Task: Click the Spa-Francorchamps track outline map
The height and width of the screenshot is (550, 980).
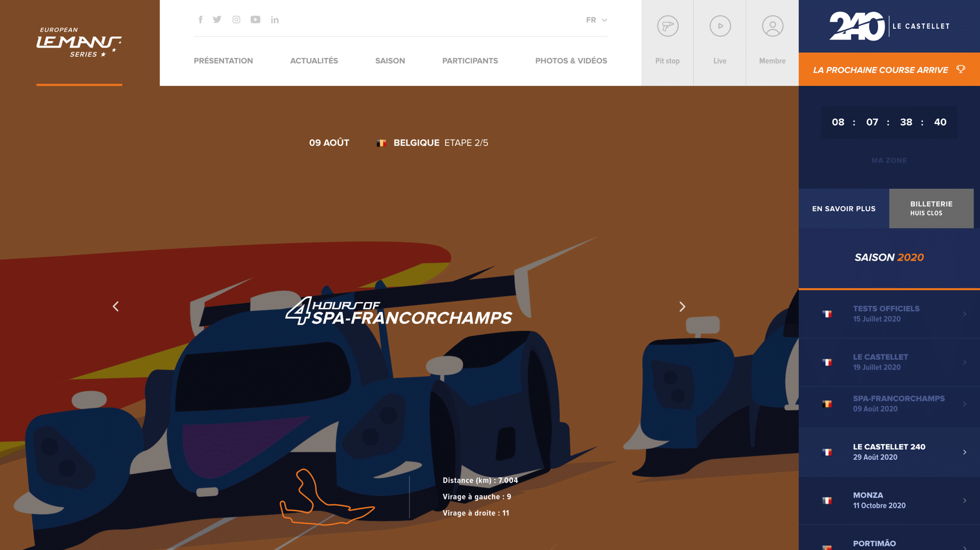Action: click(327, 497)
